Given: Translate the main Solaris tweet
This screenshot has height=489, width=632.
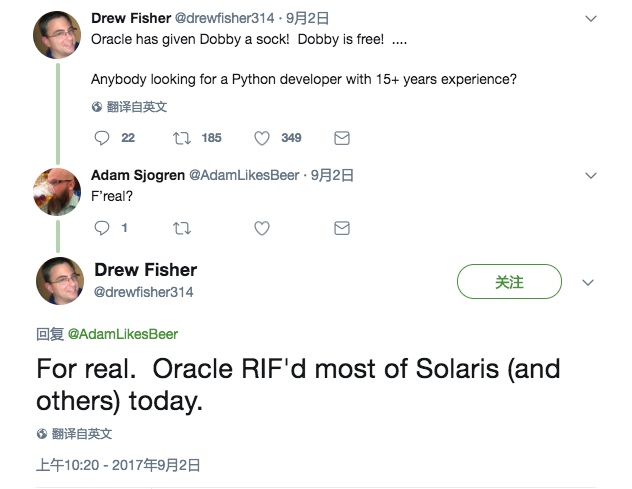Looking at the screenshot, I should point(74,434).
